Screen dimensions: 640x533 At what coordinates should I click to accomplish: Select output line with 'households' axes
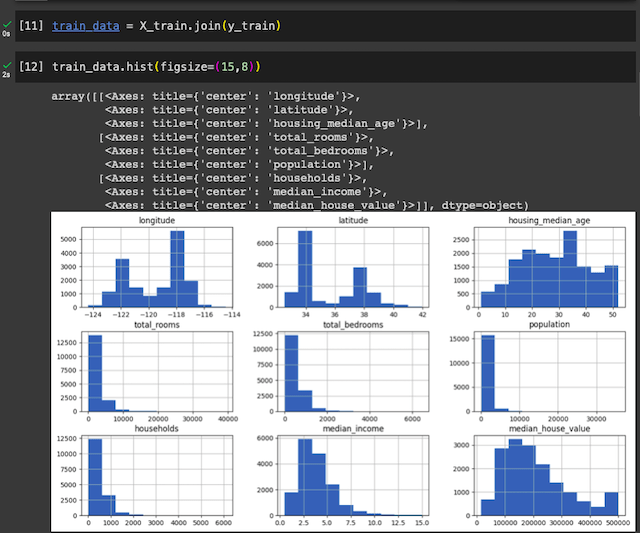(x=233, y=178)
